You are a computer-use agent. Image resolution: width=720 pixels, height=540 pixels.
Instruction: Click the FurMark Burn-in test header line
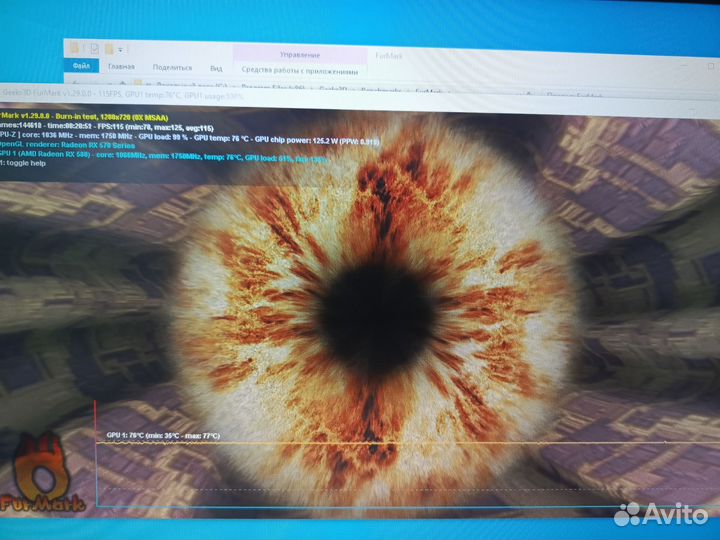pyautogui.click(x=84, y=117)
